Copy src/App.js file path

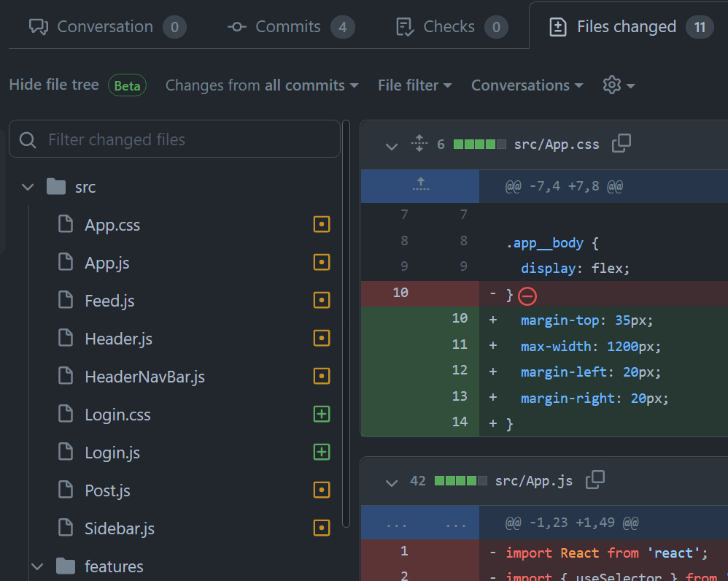point(595,480)
